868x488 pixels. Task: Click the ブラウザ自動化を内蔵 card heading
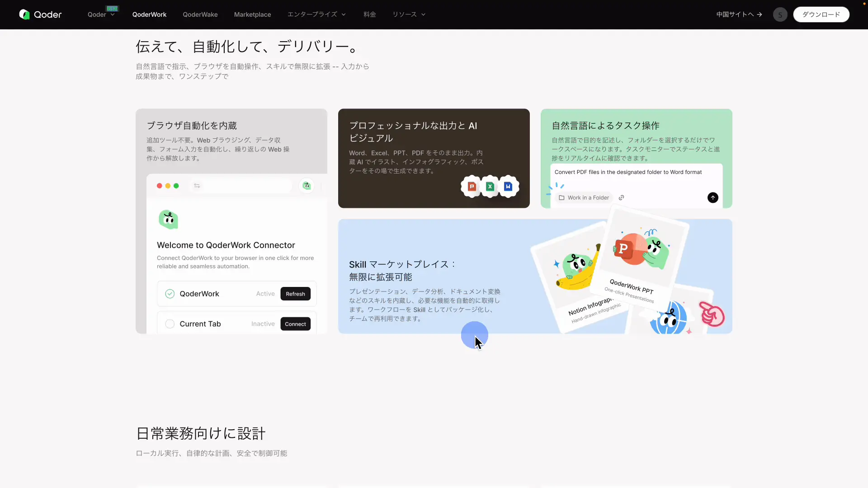pyautogui.click(x=192, y=126)
